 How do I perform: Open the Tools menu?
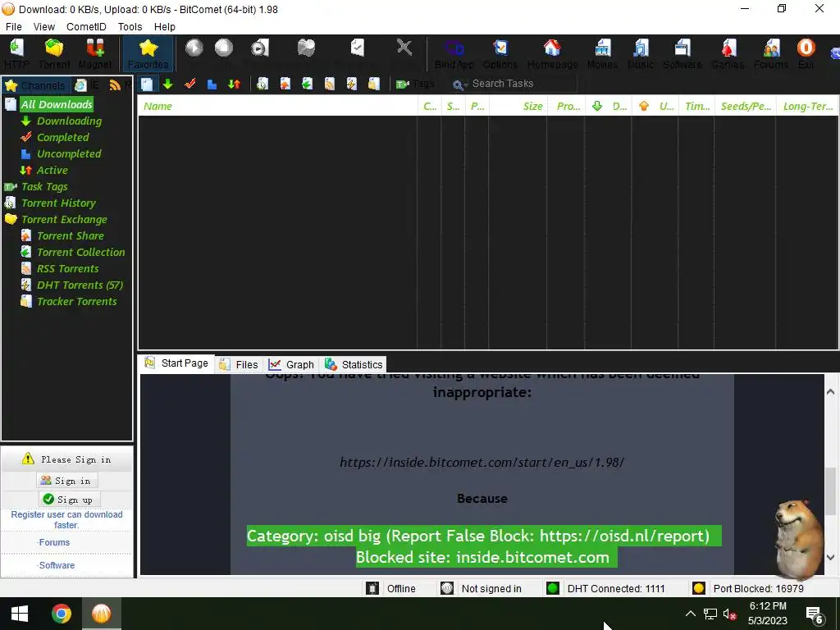[x=130, y=27]
